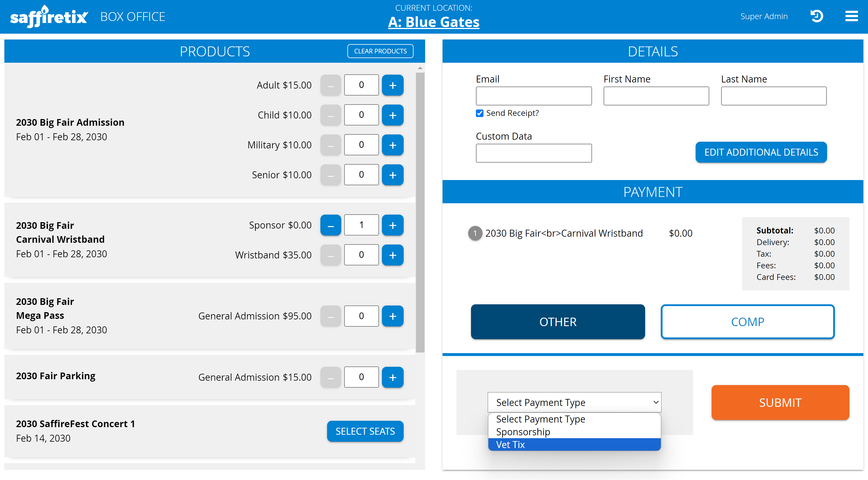Increase Senior ticket quantity
The height and width of the screenshot is (480, 868).
click(393, 175)
